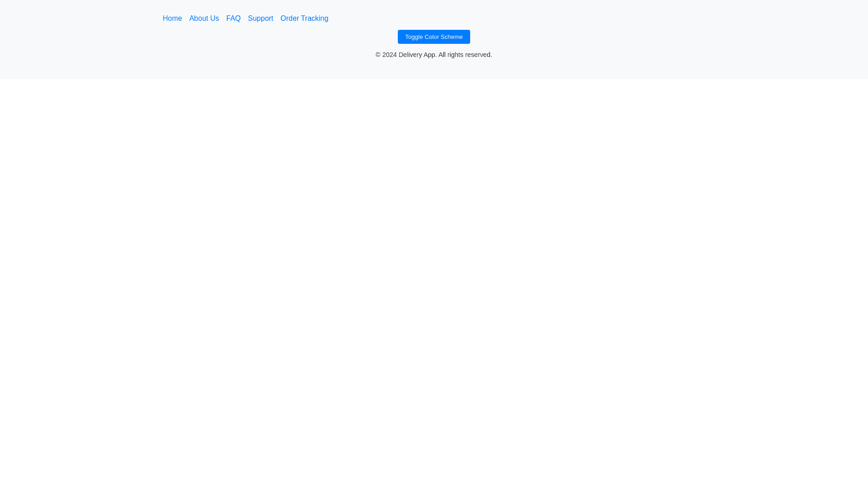Click the link between FAQ and Order Tracking
This screenshot has width=868, height=488.
point(260,19)
